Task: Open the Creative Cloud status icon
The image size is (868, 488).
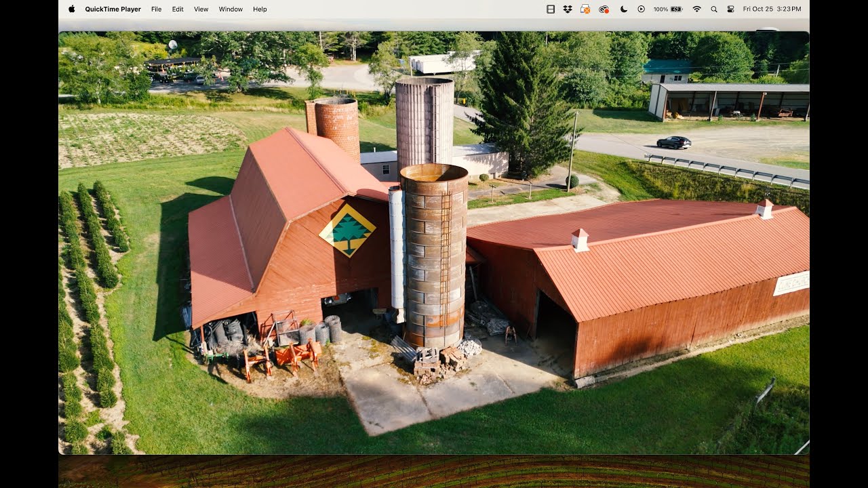Action: (x=604, y=9)
